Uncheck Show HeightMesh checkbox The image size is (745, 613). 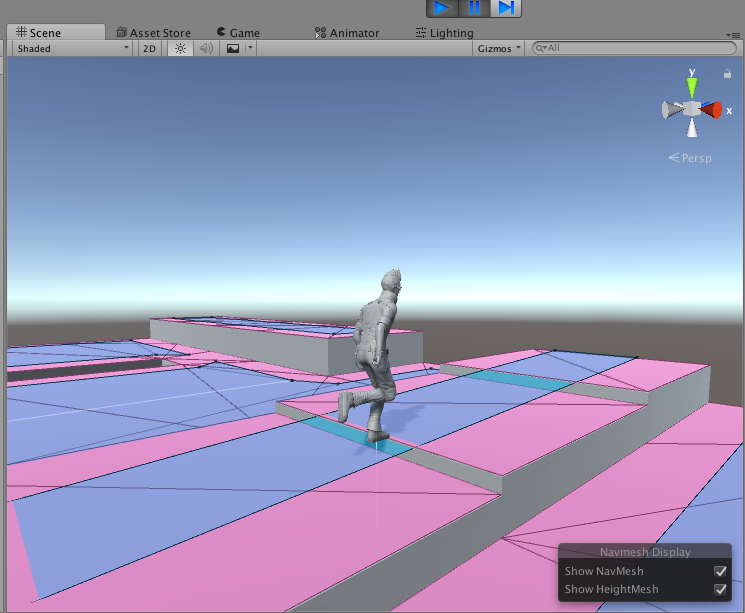click(720, 589)
